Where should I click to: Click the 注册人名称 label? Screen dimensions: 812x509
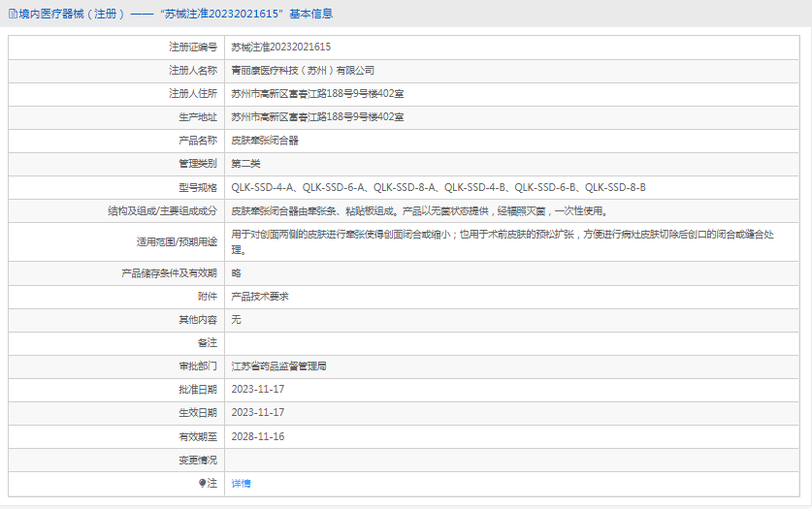pos(193,71)
